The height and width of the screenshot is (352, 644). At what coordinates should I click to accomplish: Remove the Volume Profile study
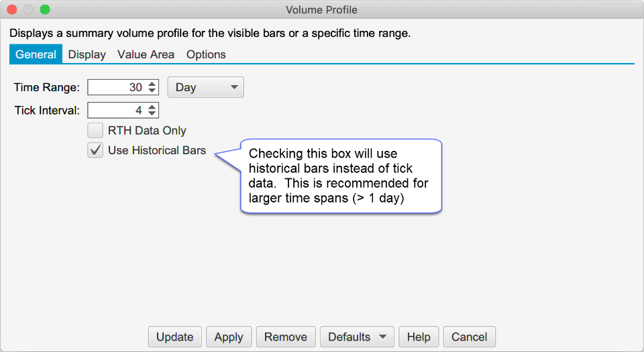point(286,337)
